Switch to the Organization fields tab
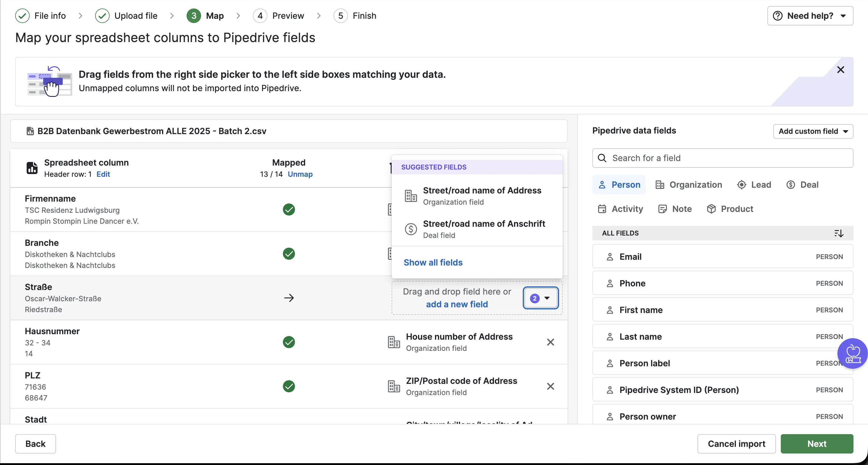Viewport: 868px width, 465px height. pos(689,185)
